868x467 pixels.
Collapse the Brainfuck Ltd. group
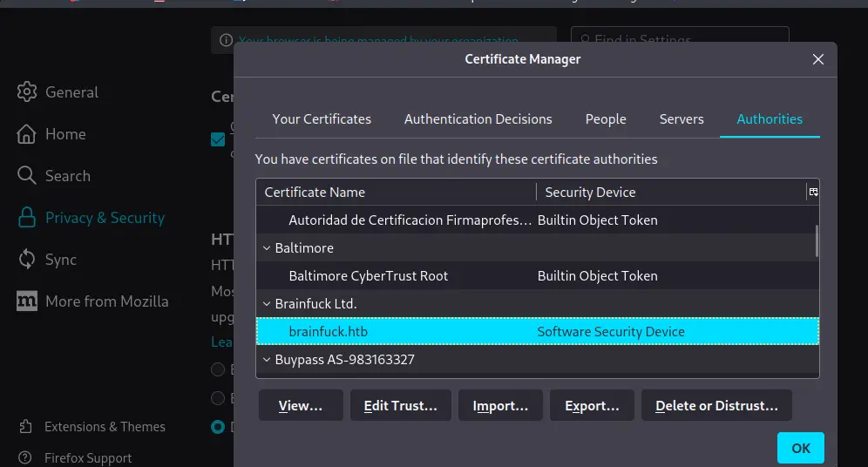[267, 304]
